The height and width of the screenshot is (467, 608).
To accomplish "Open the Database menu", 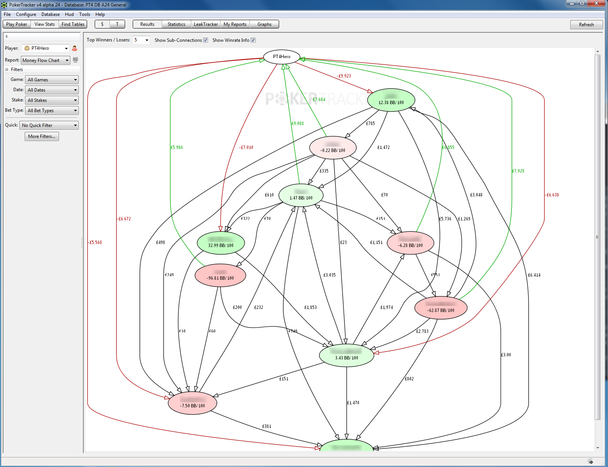I will coord(50,14).
